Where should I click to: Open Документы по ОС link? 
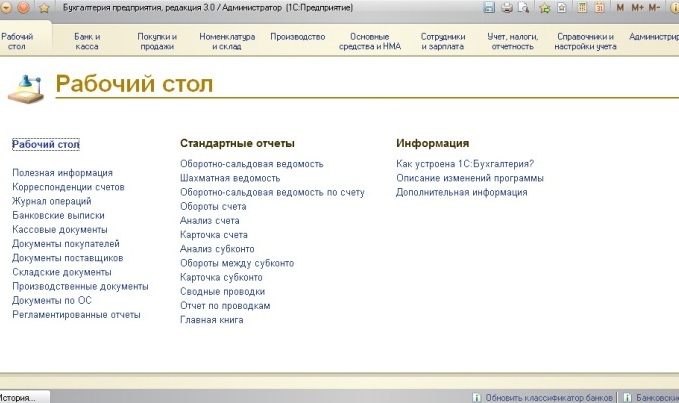[52, 300]
